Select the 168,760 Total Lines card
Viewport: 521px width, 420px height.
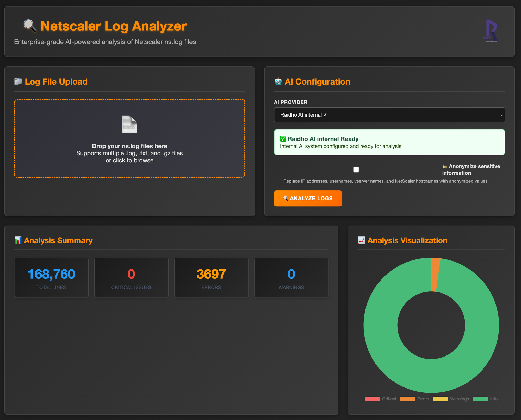[51, 278]
